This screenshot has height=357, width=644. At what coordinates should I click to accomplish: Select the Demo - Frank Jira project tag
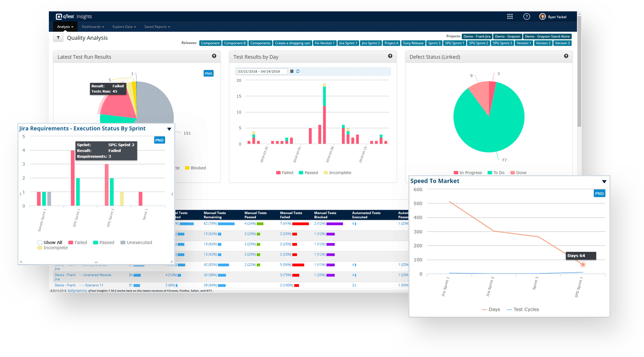tap(477, 36)
